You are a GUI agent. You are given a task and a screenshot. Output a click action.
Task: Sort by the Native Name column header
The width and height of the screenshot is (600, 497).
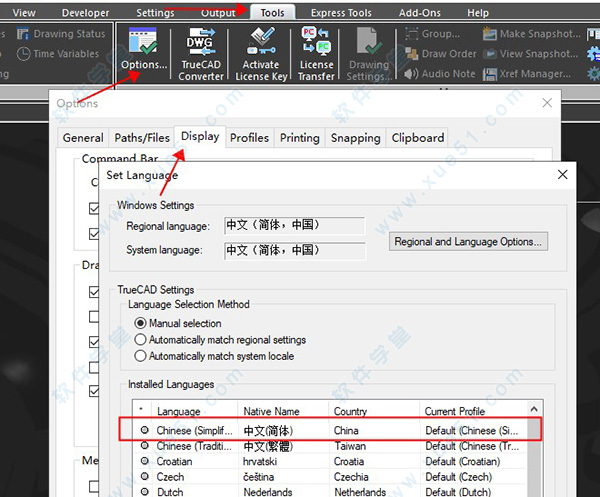tap(271, 411)
